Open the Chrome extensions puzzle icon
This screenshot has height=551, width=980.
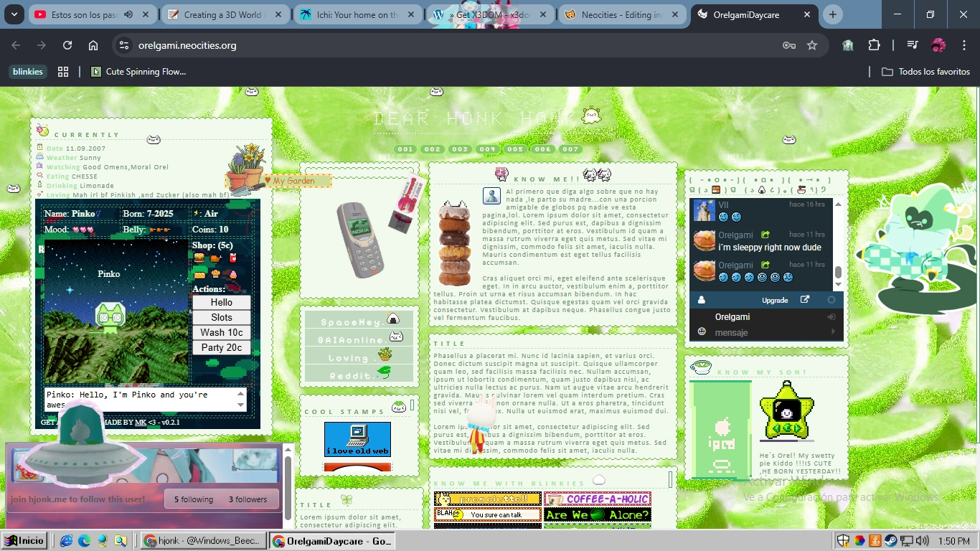[874, 45]
